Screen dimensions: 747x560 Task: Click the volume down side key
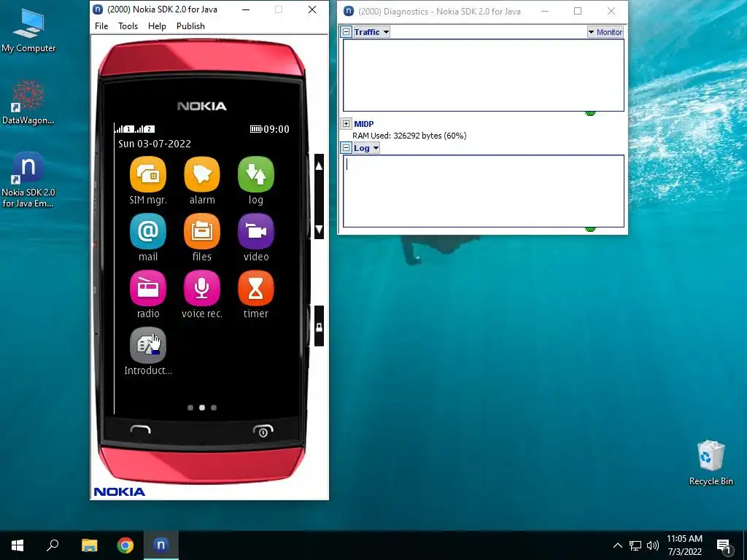[320, 228]
